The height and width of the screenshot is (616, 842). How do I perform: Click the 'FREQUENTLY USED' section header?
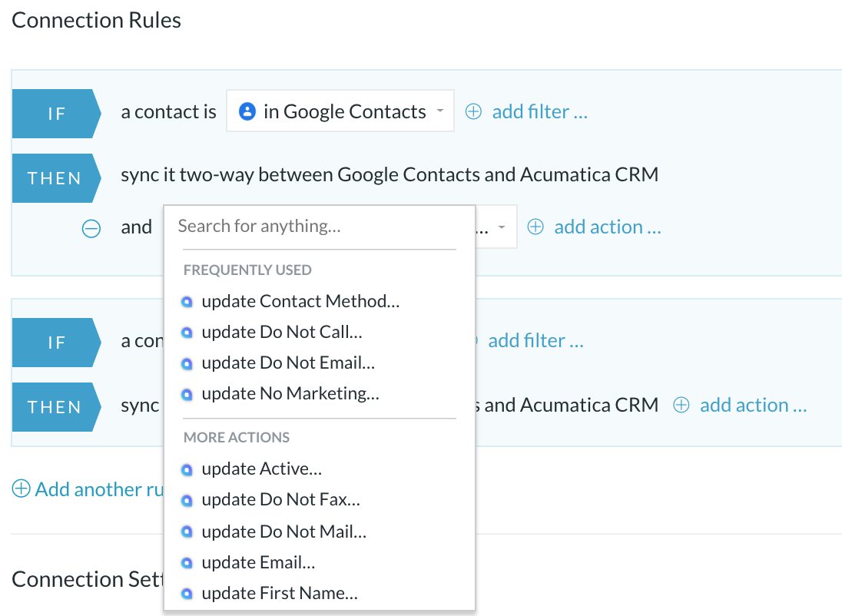point(247,270)
